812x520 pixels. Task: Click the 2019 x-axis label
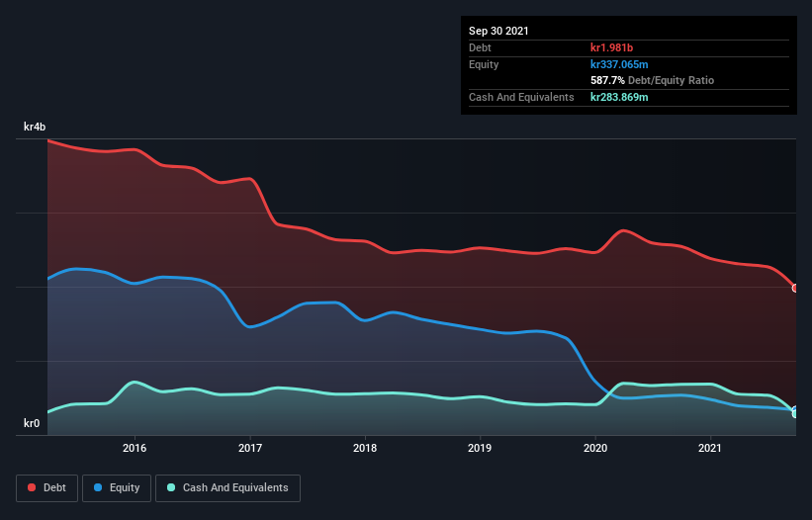tap(480, 448)
